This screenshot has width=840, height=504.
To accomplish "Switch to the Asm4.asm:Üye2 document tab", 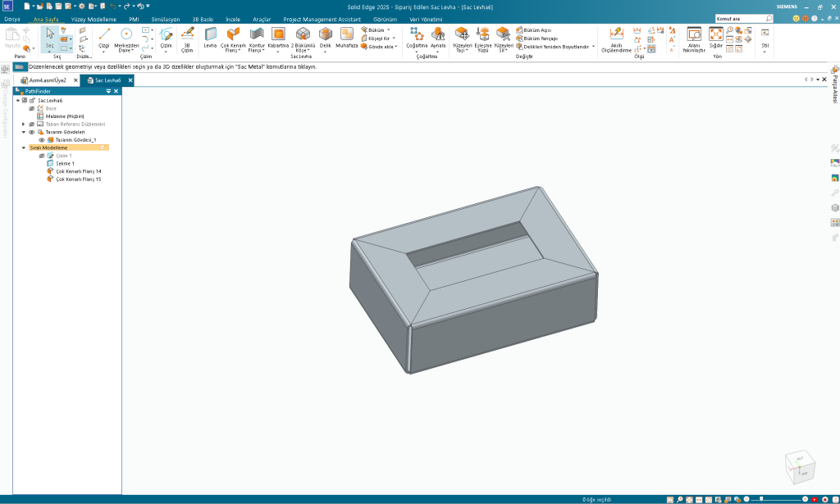I will coord(48,80).
